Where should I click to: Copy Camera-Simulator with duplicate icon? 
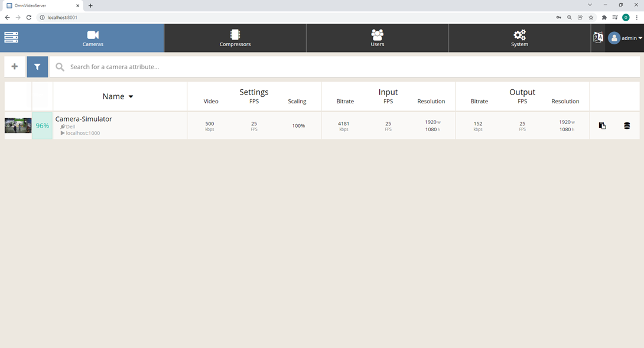(x=602, y=126)
